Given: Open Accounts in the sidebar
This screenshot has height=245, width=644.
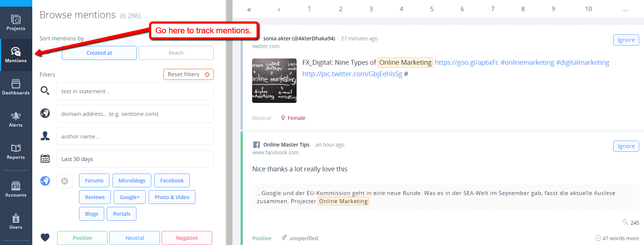Looking at the screenshot, I should click(x=16, y=189).
